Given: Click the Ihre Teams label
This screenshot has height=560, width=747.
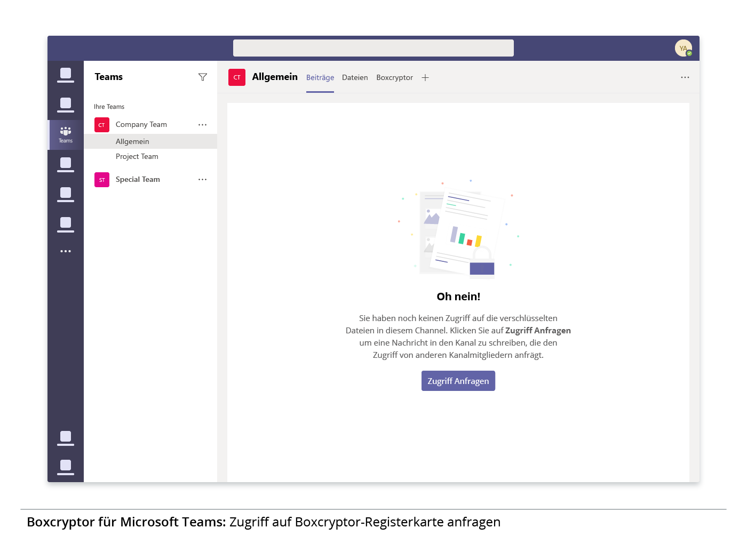Looking at the screenshot, I should tap(109, 107).
